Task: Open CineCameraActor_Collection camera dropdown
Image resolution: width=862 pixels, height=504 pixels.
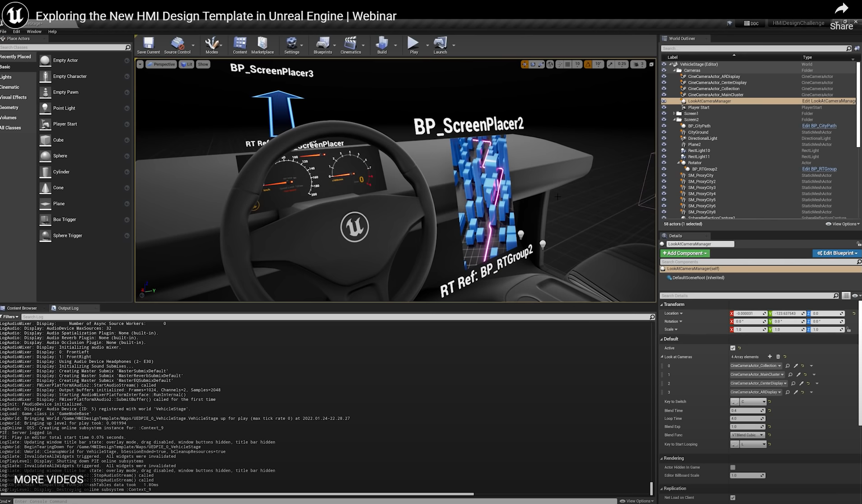Action: coord(757,366)
